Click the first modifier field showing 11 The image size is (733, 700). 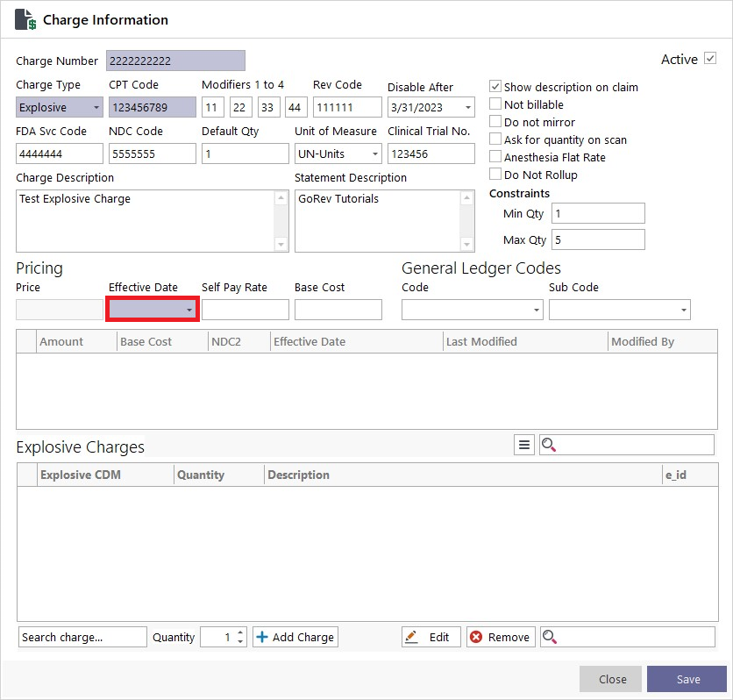213,107
